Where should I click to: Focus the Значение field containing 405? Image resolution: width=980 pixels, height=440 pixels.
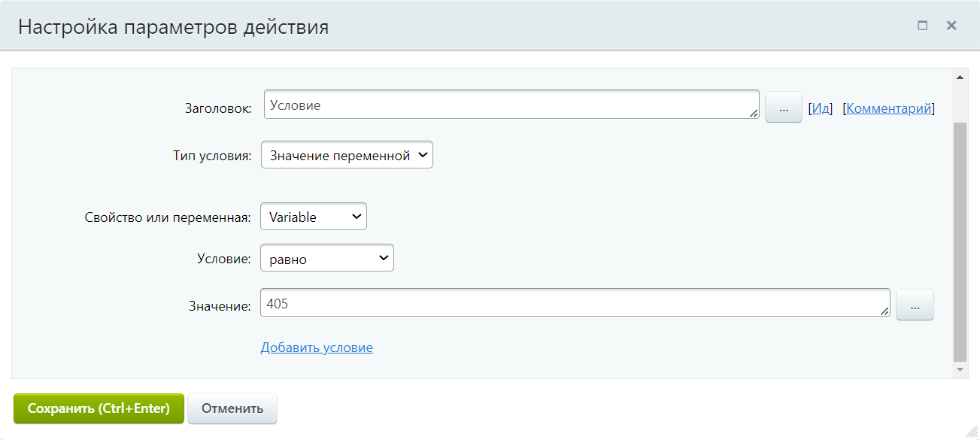click(572, 303)
